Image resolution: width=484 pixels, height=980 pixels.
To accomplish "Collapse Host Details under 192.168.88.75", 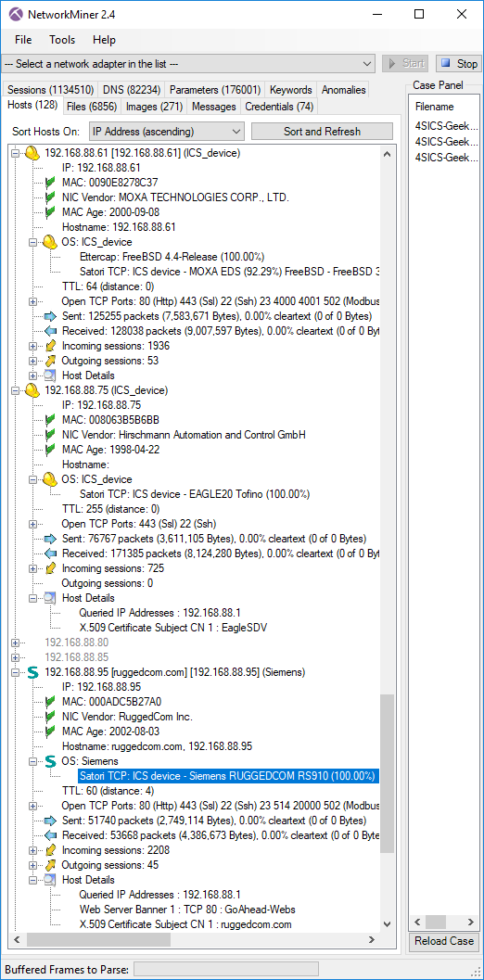I will pyautogui.click(x=32, y=598).
